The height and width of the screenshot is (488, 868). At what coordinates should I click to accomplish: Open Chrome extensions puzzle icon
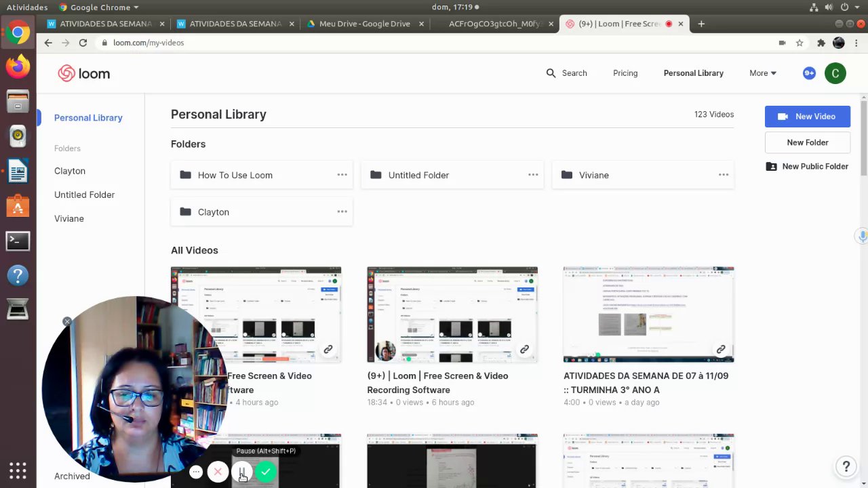pos(821,43)
